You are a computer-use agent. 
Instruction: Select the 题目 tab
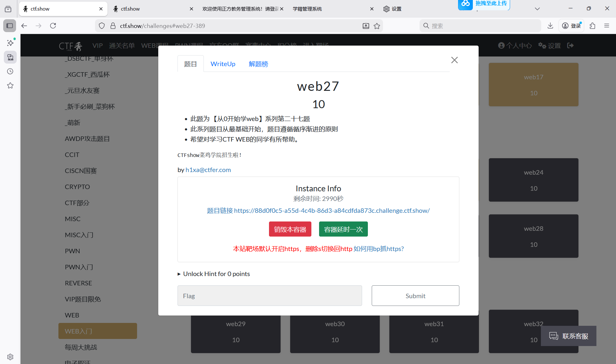[190, 64]
